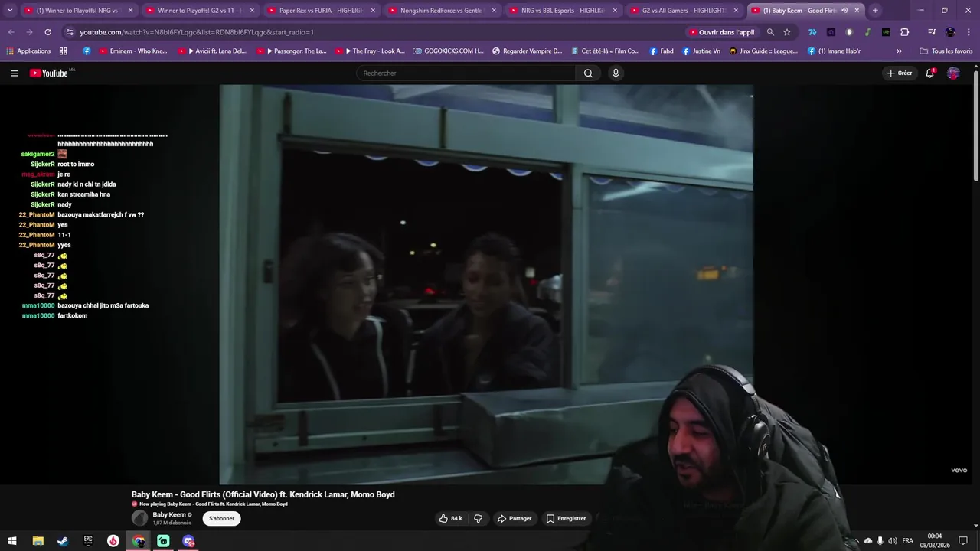The height and width of the screenshot is (551, 980).
Task: Open a new browser tab
Action: tap(875, 11)
